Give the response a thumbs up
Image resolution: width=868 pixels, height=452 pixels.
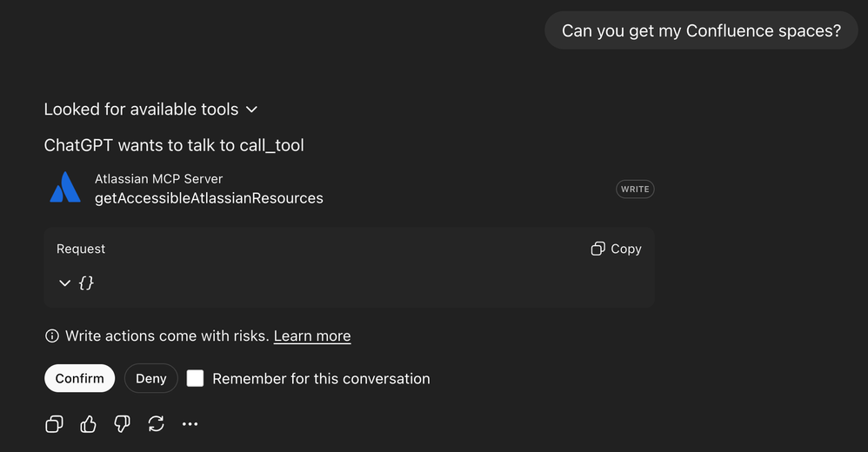click(x=88, y=423)
